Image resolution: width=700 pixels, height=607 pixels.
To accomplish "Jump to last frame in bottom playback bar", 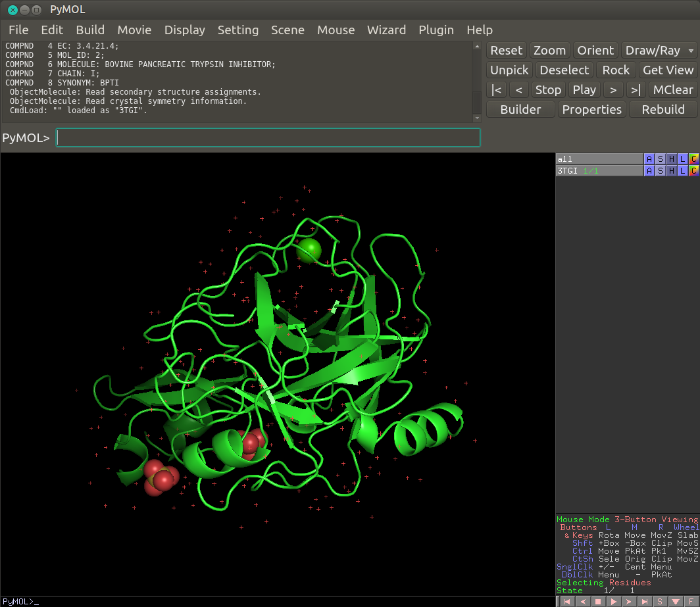I will tap(644, 602).
